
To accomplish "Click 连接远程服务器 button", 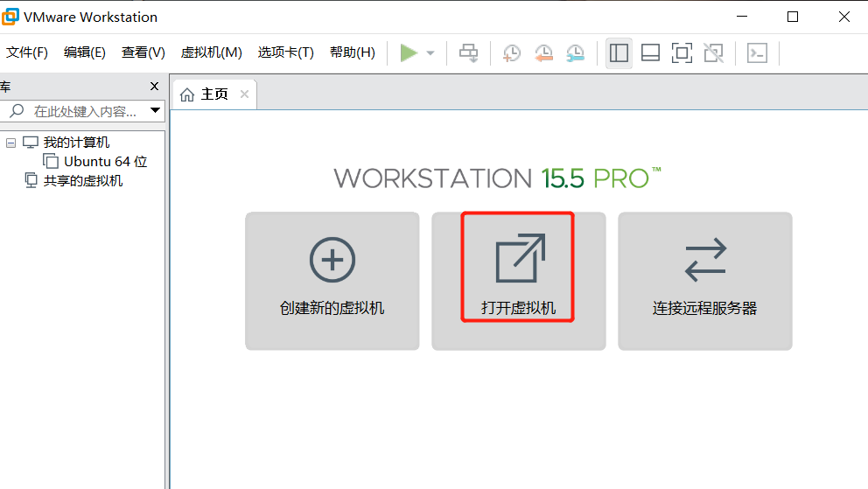I will point(705,281).
